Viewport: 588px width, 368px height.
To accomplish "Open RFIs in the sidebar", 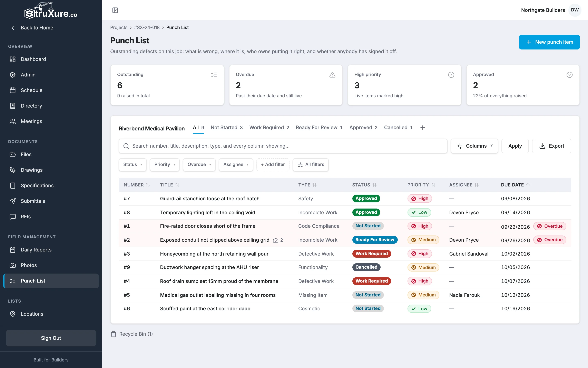I will (x=51, y=217).
